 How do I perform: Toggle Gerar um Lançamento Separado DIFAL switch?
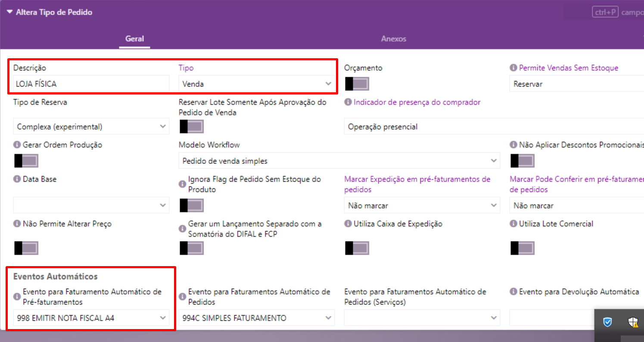click(x=192, y=248)
